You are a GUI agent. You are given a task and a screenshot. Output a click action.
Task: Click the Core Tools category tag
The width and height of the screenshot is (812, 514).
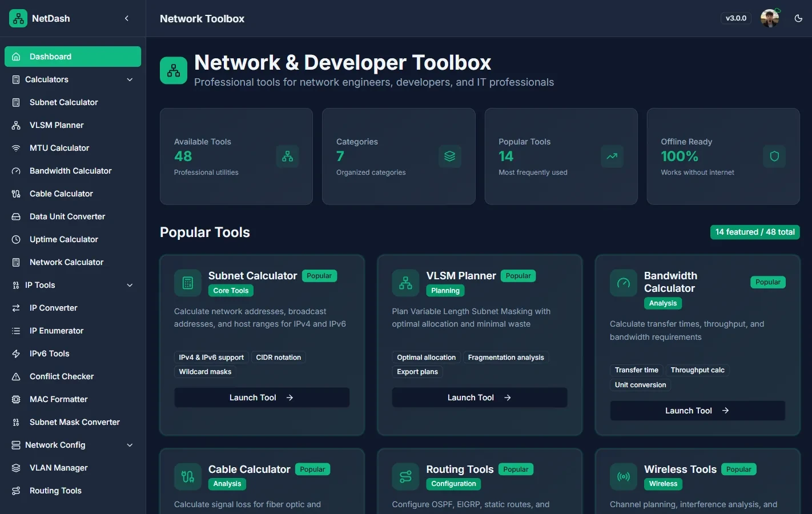pos(231,291)
